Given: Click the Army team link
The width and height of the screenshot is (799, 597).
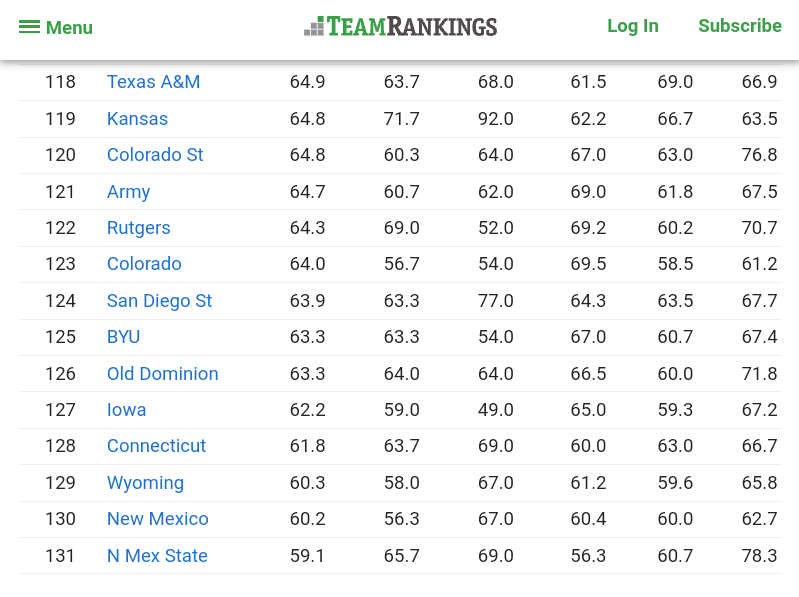Looking at the screenshot, I should pos(128,192).
